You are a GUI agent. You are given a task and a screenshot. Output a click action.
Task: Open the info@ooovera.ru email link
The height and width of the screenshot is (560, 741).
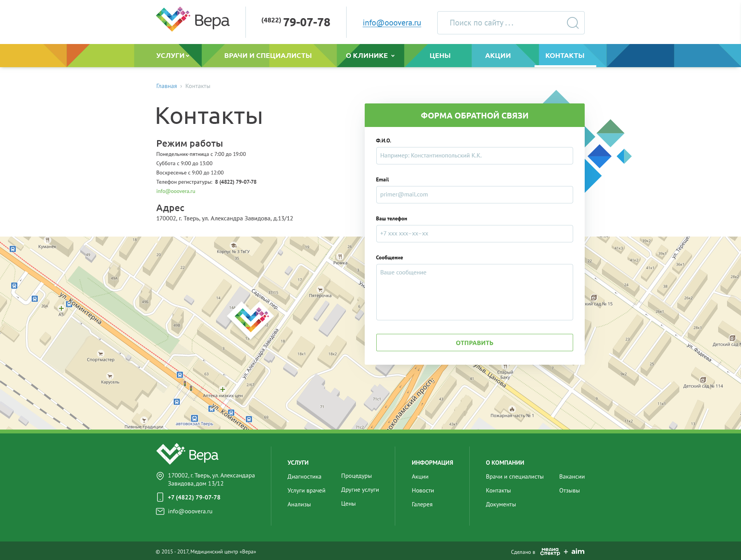[391, 23]
